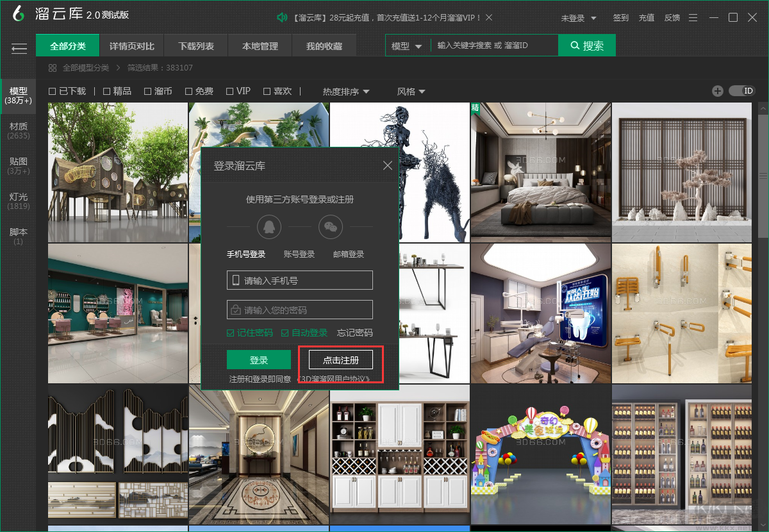
Task: Click the magnifier search icon
Action: tap(574, 46)
